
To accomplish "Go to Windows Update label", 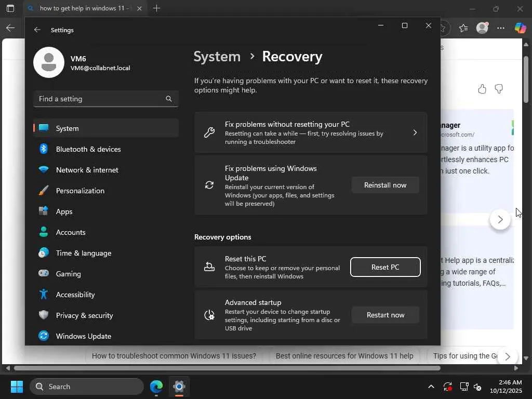I will click(84, 336).
